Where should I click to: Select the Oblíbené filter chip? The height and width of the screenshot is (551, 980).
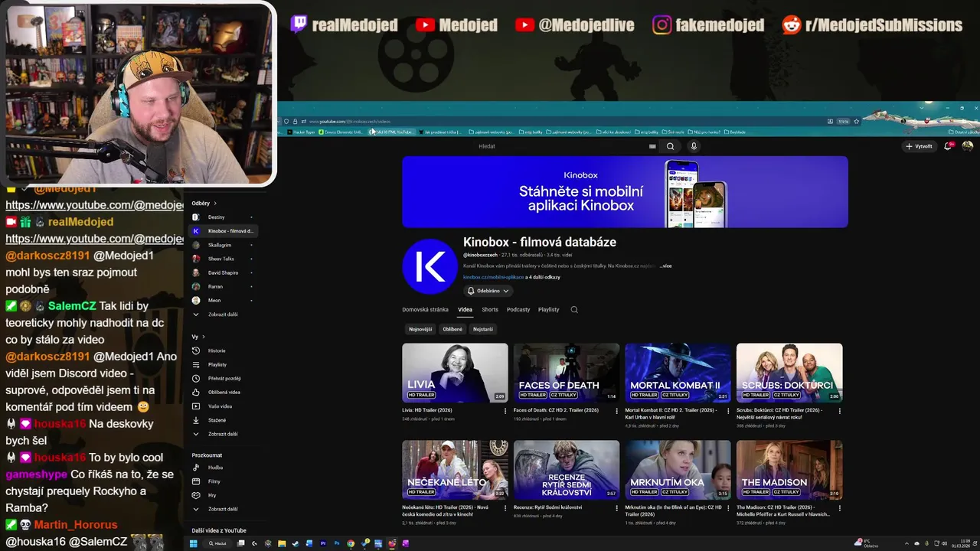452,329
